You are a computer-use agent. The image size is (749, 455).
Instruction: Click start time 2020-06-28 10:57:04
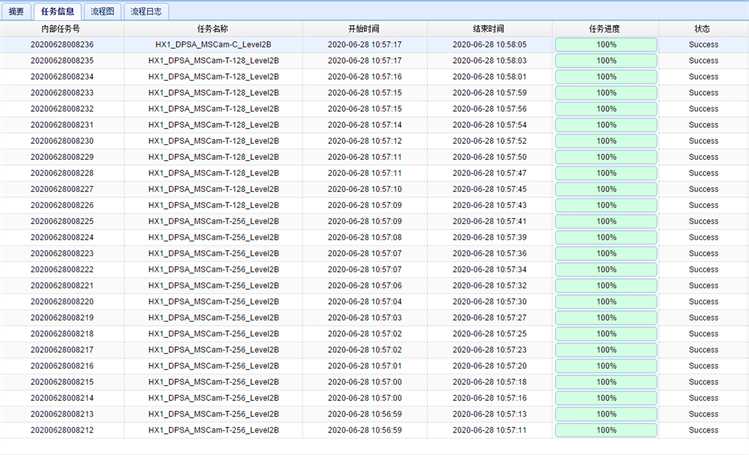(x=364, y=301)
